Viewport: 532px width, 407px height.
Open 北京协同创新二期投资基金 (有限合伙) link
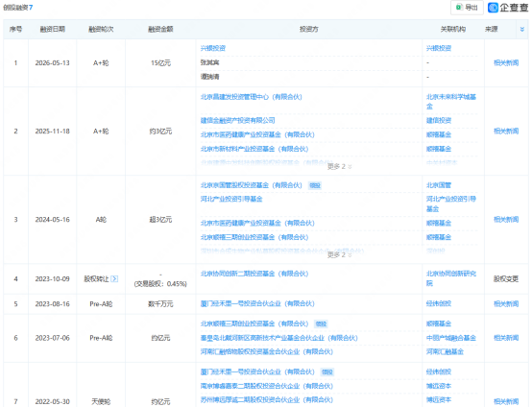(254, 274)
